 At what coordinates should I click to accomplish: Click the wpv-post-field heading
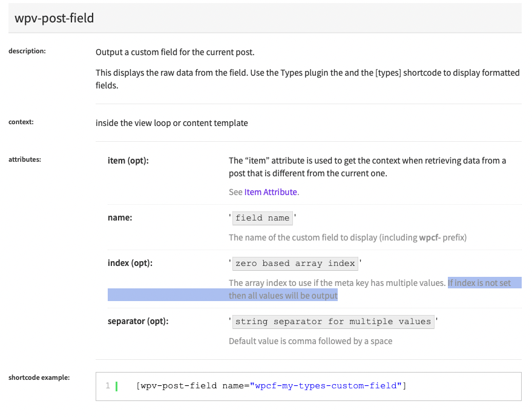pyautogui.click(x=54, y=18)
